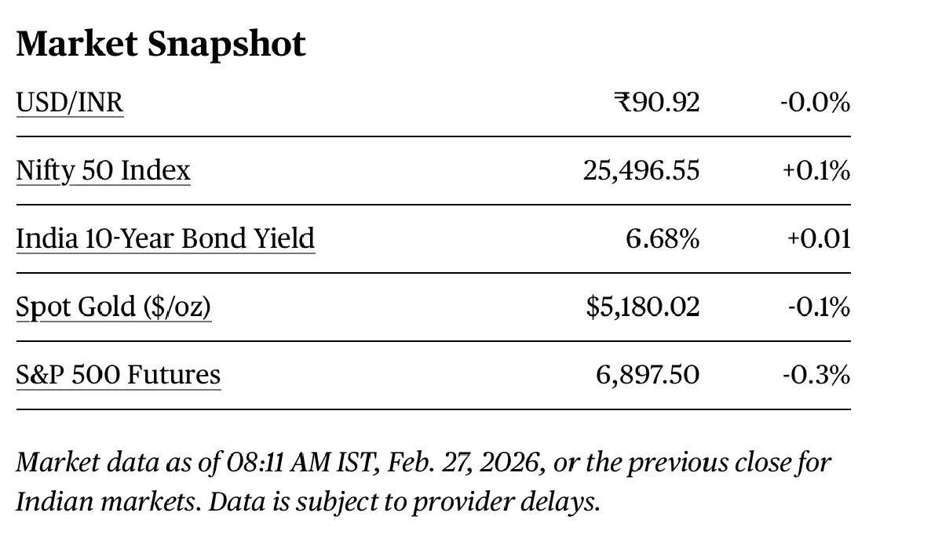942x560 pixels.
Task: Open India 10-Year Bond Yield link
Action: point(165,238)
